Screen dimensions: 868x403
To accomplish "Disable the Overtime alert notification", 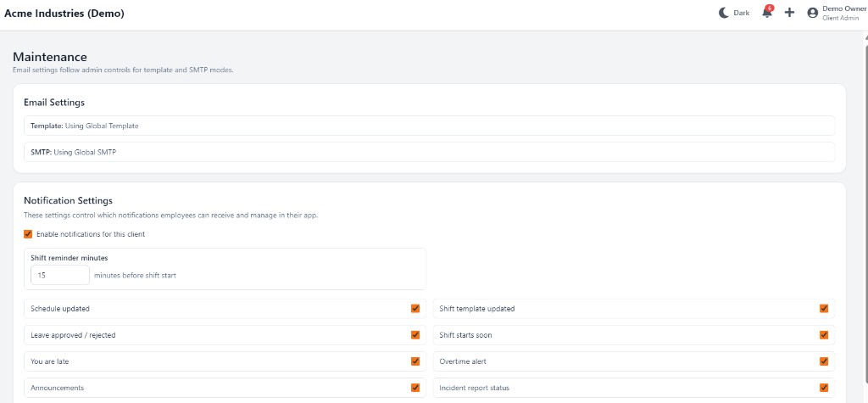I will (x=824, y=361).
